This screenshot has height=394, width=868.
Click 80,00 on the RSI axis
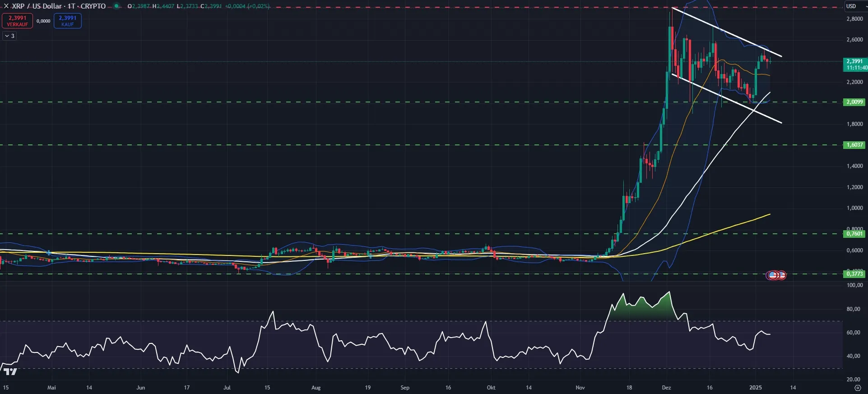(x=854, y=309)
